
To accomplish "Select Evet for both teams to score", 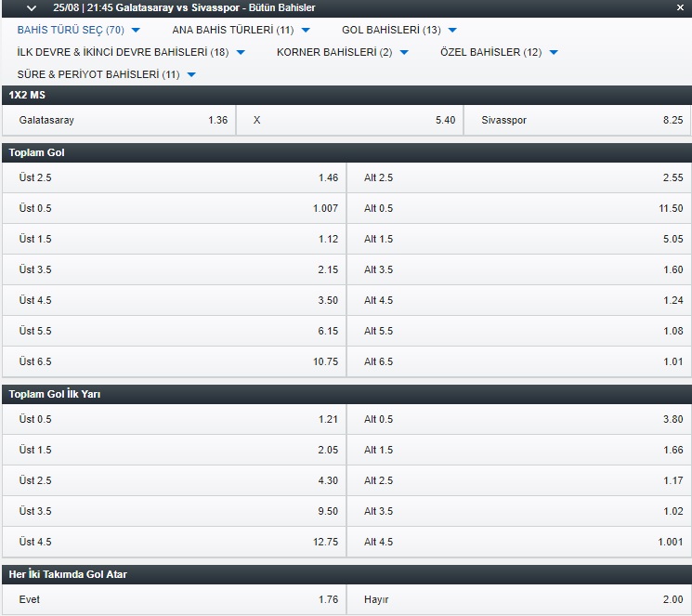I will pos(175,599).
